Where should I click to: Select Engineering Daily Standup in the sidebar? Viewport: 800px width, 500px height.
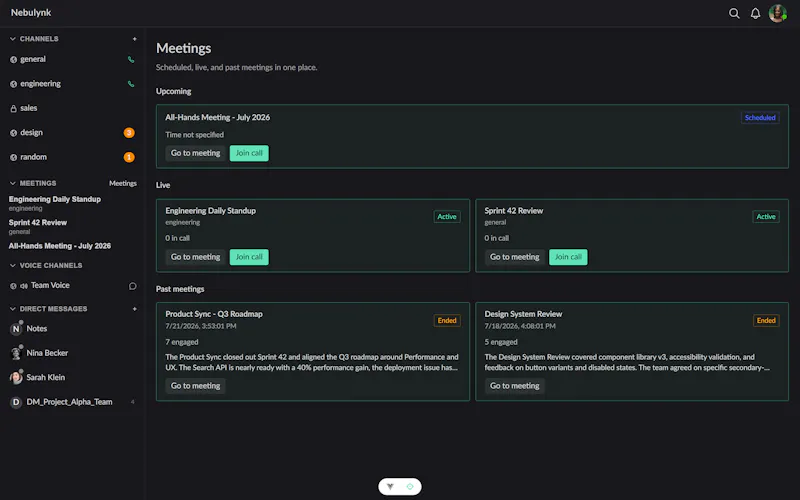coord(55,203)
